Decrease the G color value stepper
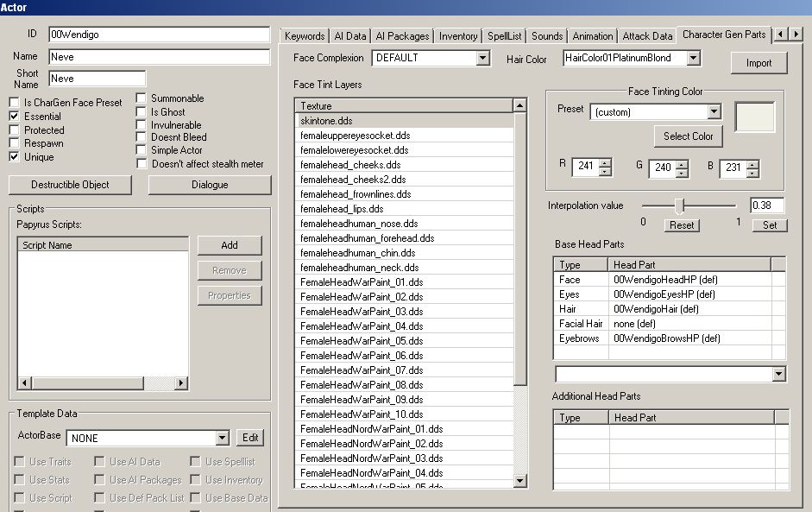The height and width of the screenshot is (512, 812). (x=683, y=173)
